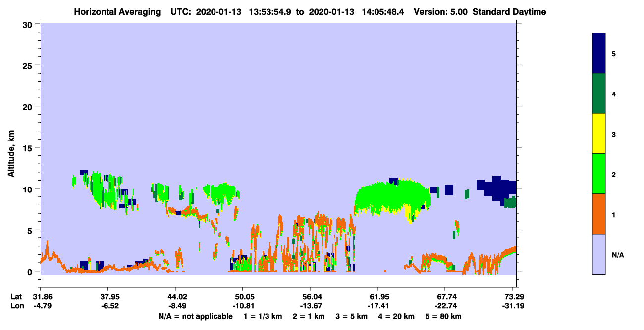Click the 'Standard Daytime' label
Screen dimensions: 644x330
(509, 12)
